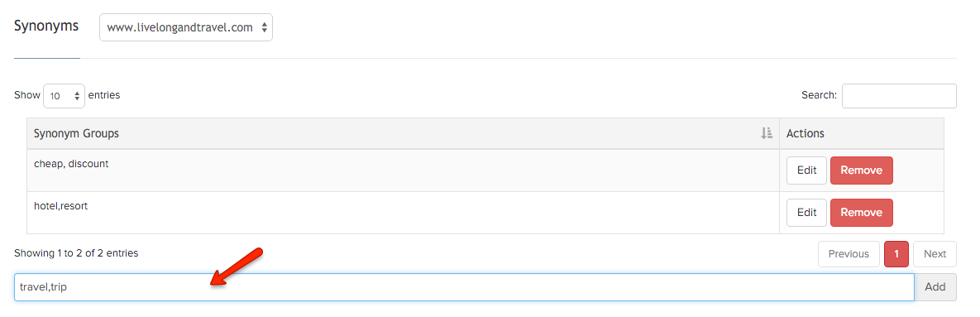Click the Search label text
This screenshot has height=317, width=980.
819,96
